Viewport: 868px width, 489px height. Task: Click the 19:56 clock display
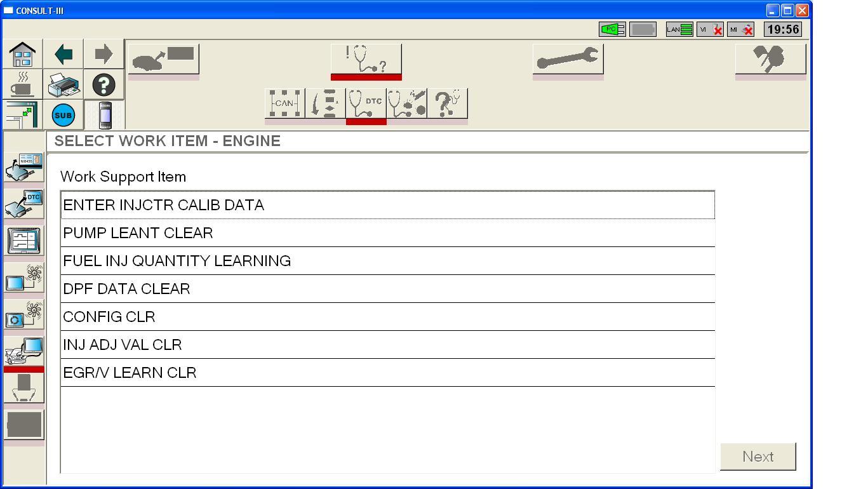[x=782, y=29]
